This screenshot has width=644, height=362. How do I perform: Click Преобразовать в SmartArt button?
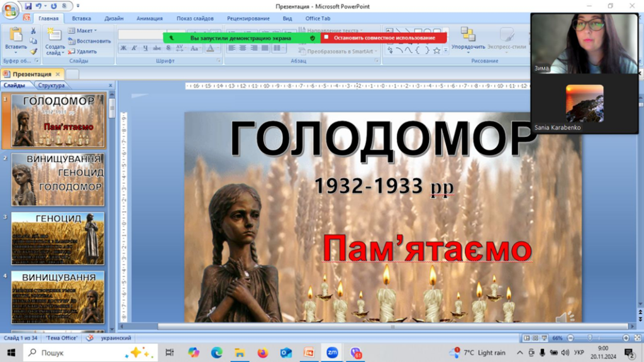coord(338,52)
